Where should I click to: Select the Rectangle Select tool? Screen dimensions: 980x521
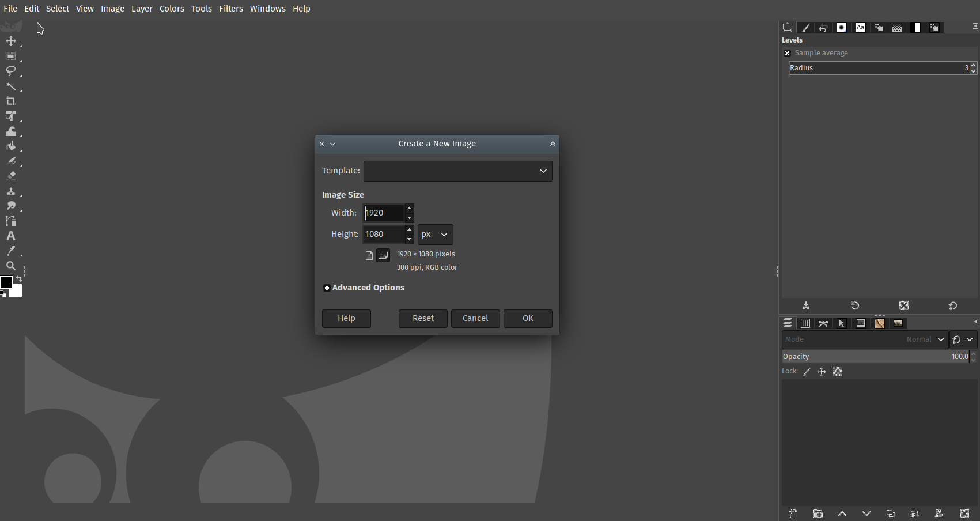[11, 56]
